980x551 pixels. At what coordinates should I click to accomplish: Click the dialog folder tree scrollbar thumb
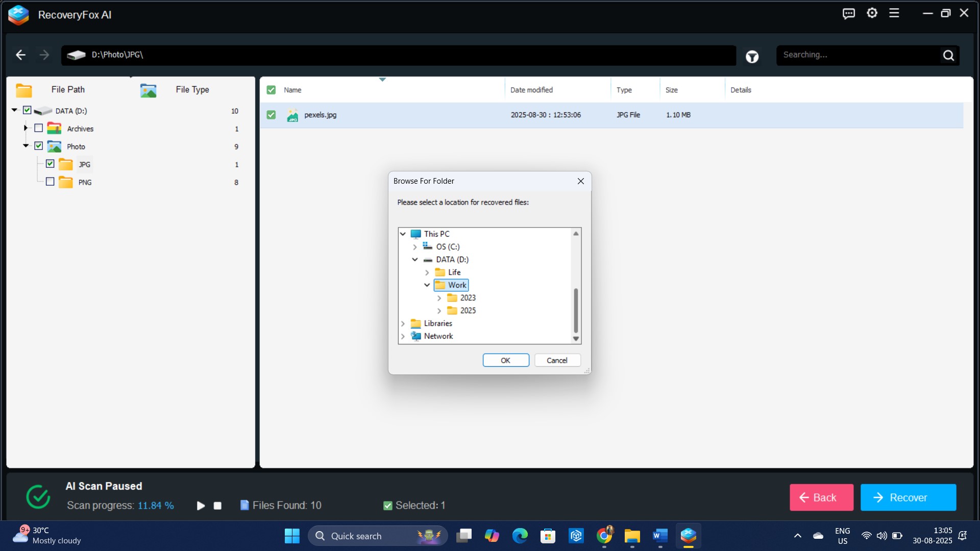(x=576, y=310)
